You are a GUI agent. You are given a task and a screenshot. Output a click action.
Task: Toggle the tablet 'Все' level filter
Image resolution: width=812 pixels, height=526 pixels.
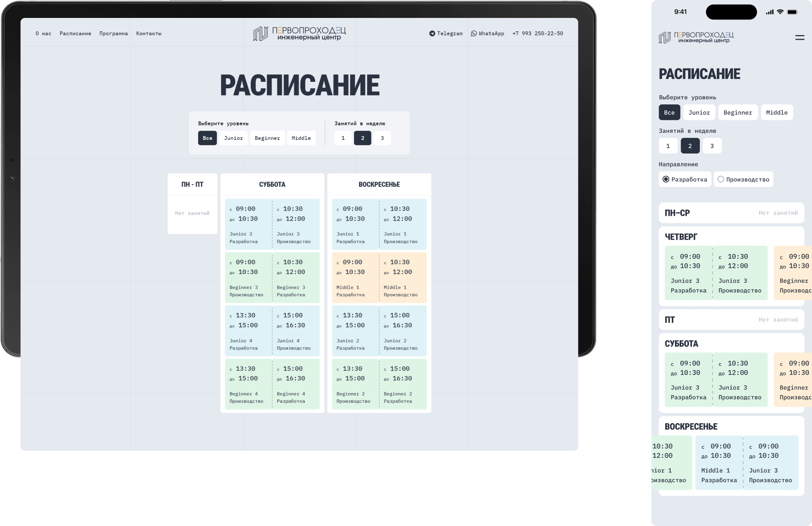[x=207, y=138]
